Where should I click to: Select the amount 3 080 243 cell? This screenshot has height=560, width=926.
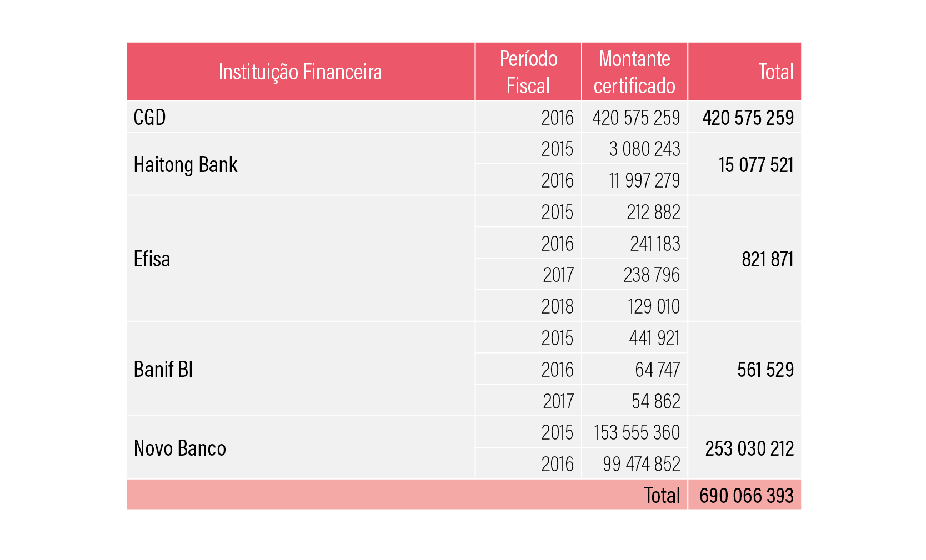click(644, 149)
